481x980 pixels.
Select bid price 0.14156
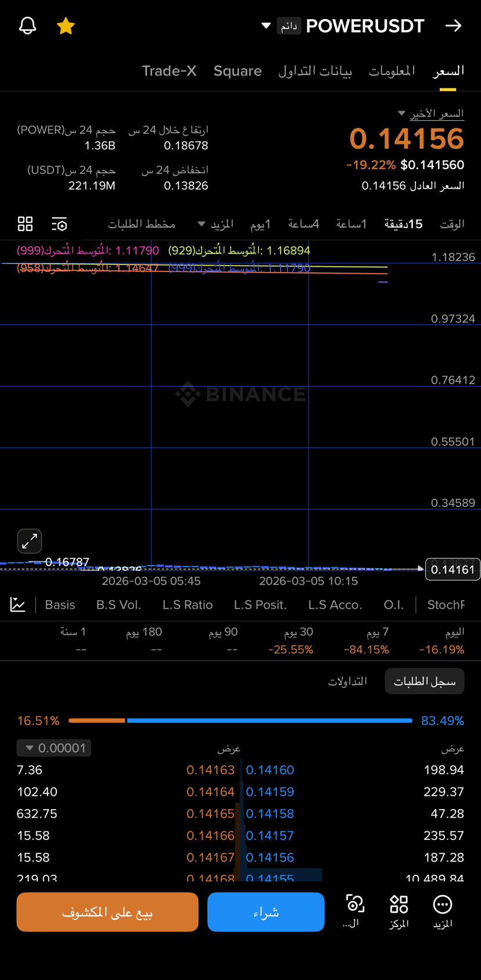pyautogui.click(x=270, y=857)
